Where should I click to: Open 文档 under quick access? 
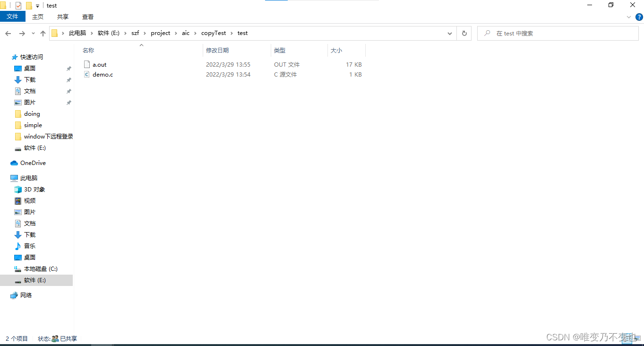click(x=30, y=91)
